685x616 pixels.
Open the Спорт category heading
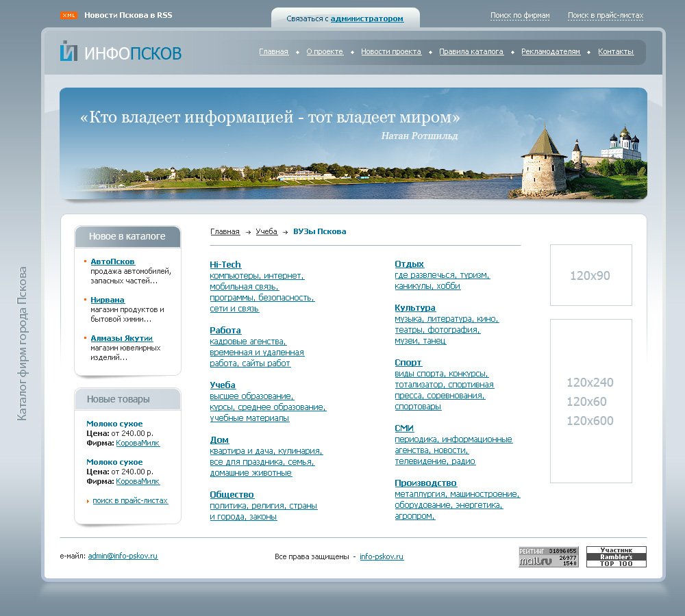click(408, 362)
